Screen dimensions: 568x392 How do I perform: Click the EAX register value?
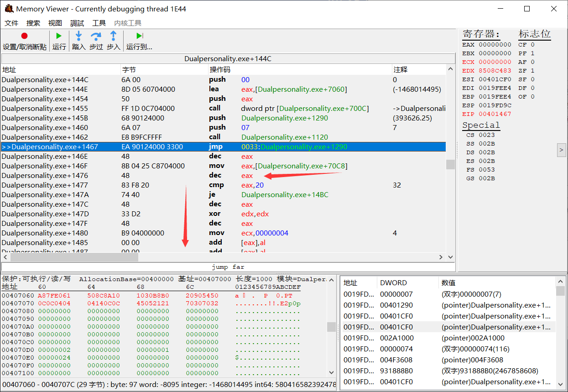495,45
